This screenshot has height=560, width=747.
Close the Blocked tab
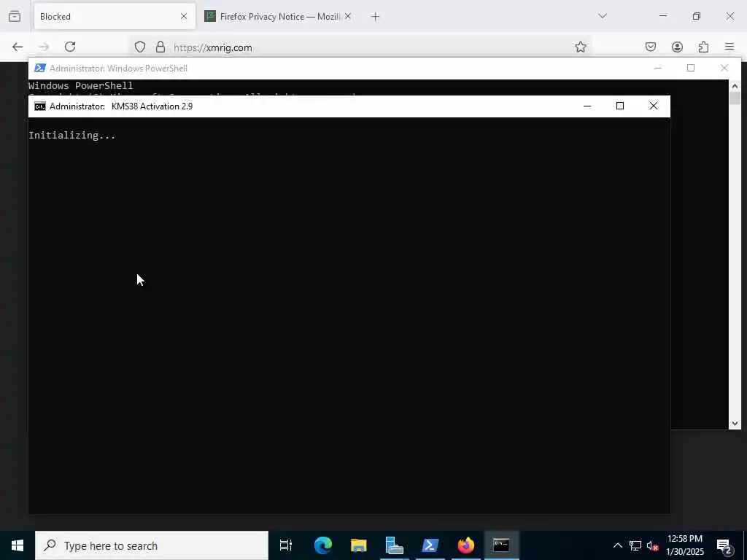[184, 16]
